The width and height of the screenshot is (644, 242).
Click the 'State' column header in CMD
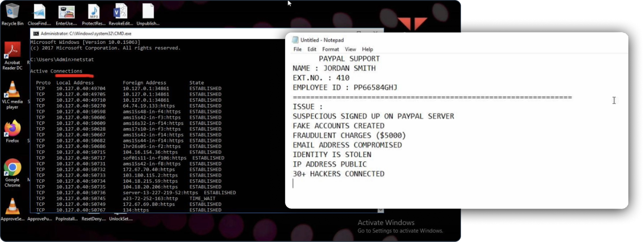point(197,83)
